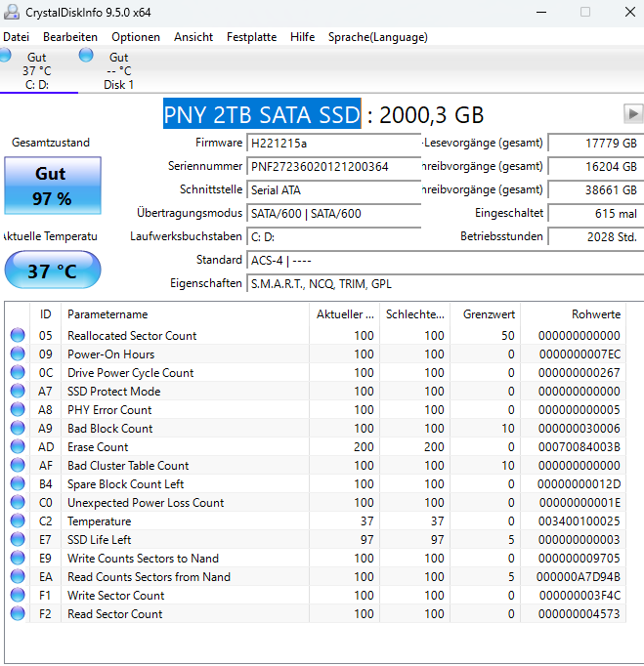The image size is (644, 666).
Task: Open the Datei menu
Action: [16, 37]
